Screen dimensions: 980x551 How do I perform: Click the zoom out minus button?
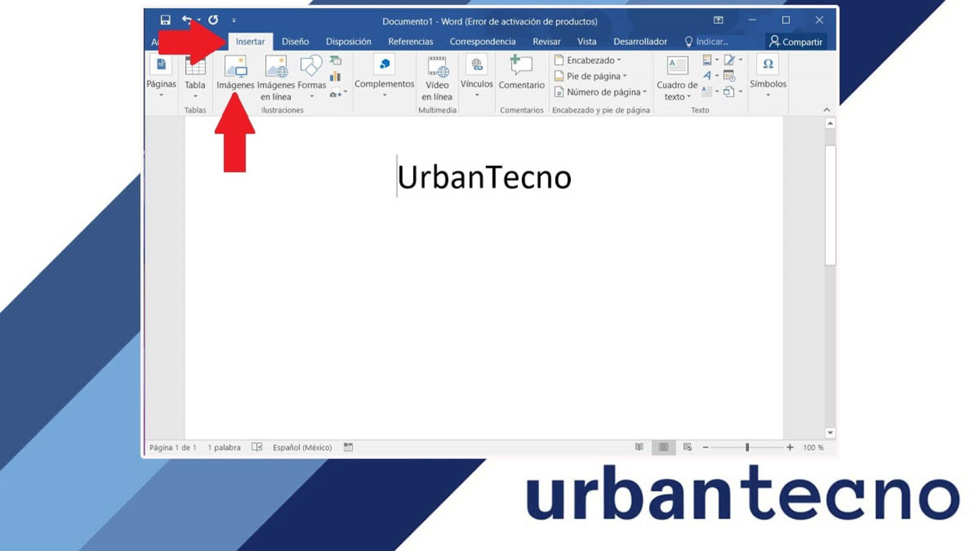706,448
